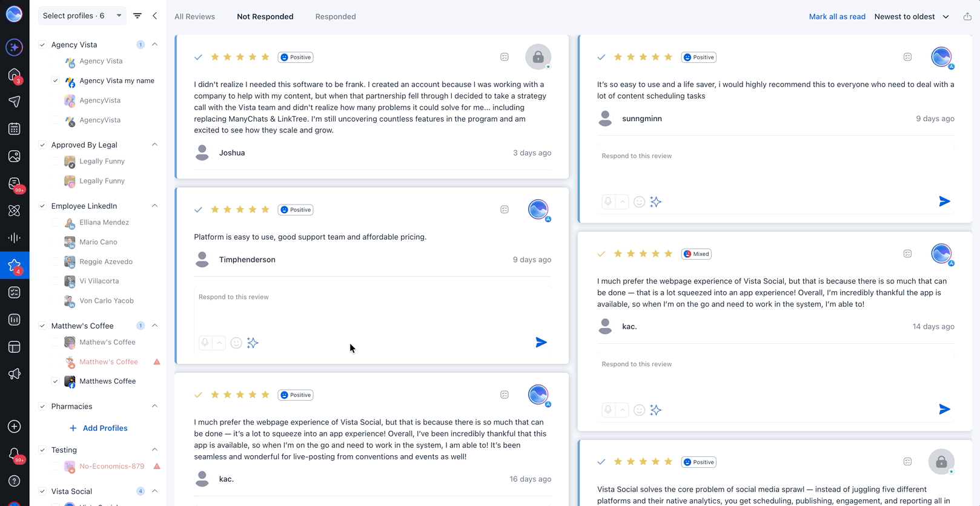
Task: Open notifications bell in the sidebar
Action: 15,455
